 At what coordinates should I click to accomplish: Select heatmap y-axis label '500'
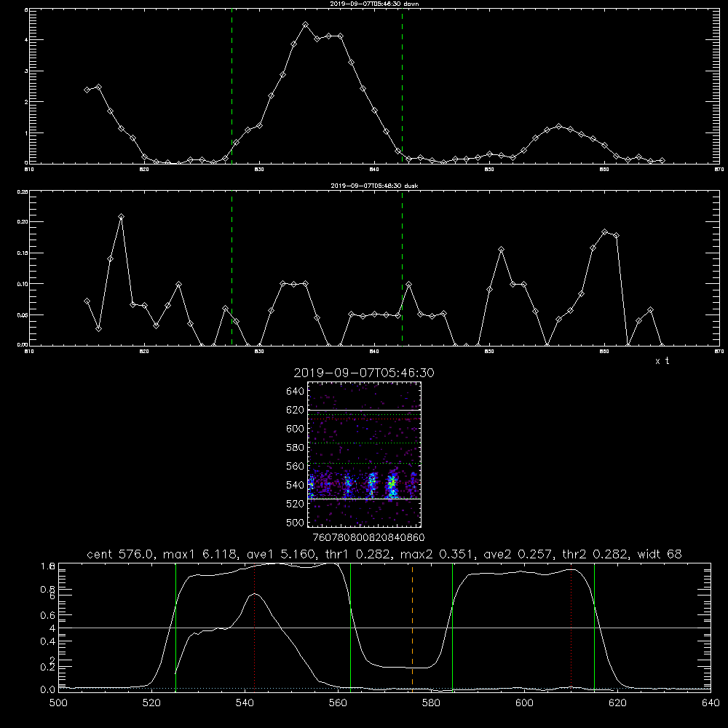295,522
